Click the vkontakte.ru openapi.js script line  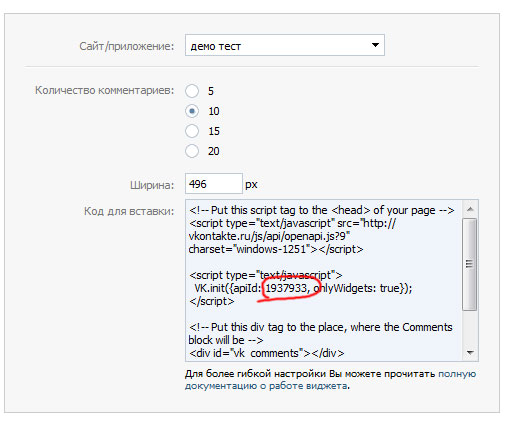click(x=269, y=236)
